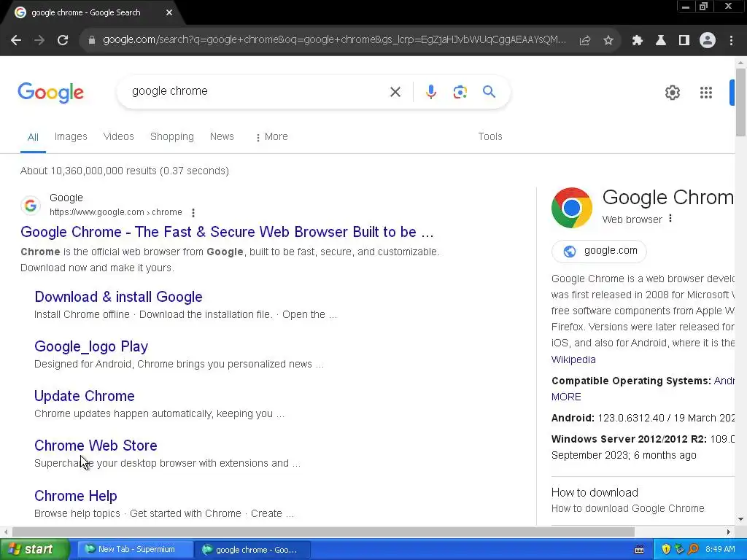Click the Google logo
This screenshot has height=560, width=747.
tap(50, 93)
